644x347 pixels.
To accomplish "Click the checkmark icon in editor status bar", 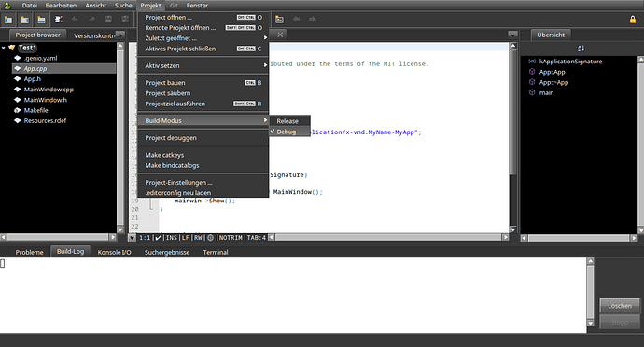I will tap(158, 237).
